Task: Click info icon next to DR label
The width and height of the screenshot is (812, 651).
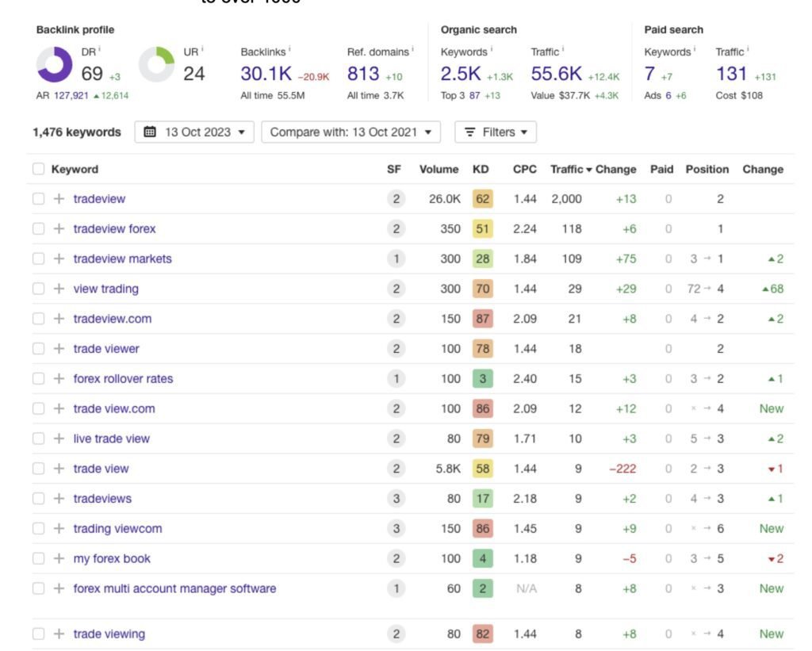Action: point(99,50)
